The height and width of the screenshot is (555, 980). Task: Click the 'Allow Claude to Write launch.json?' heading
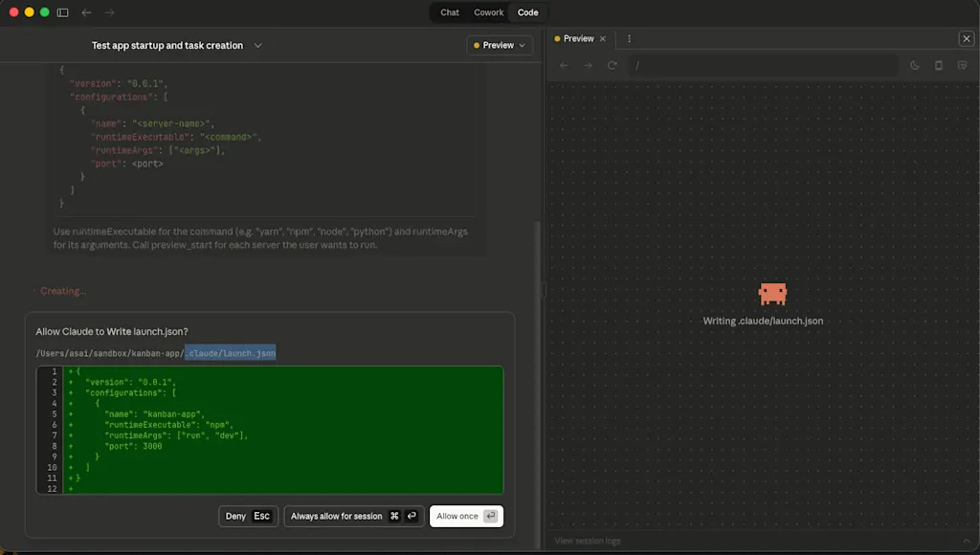pos(112,332)
